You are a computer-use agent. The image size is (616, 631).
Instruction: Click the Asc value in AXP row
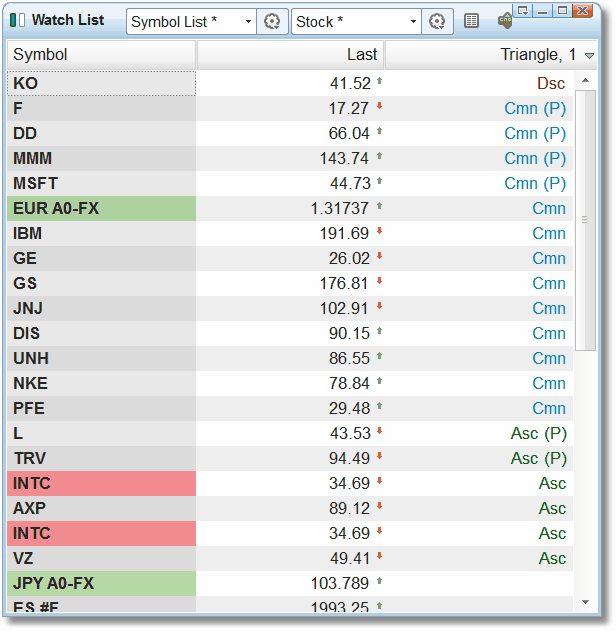(x=552, y=508)
